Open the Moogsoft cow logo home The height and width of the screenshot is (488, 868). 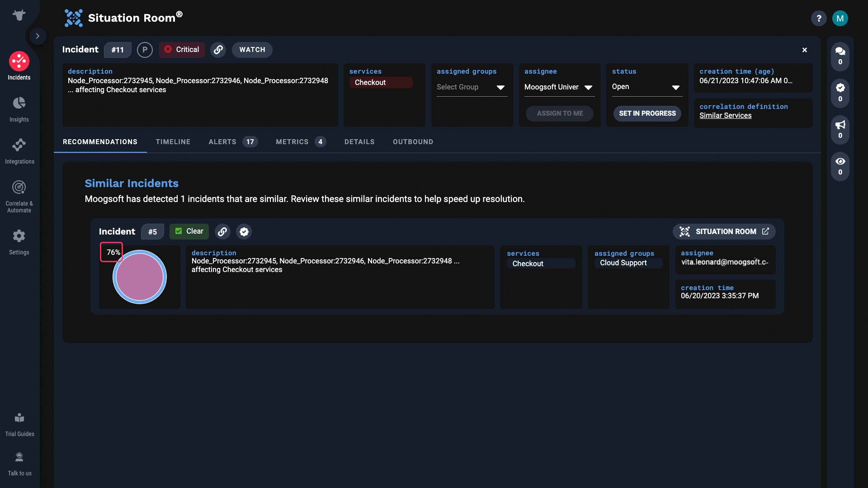point(19,15)
